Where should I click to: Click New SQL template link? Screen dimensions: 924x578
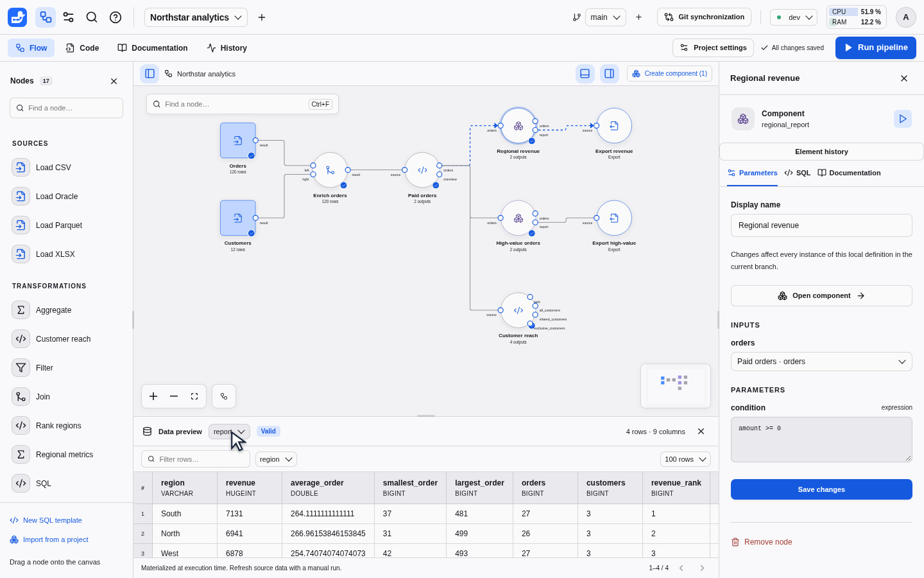coord(46,520)
